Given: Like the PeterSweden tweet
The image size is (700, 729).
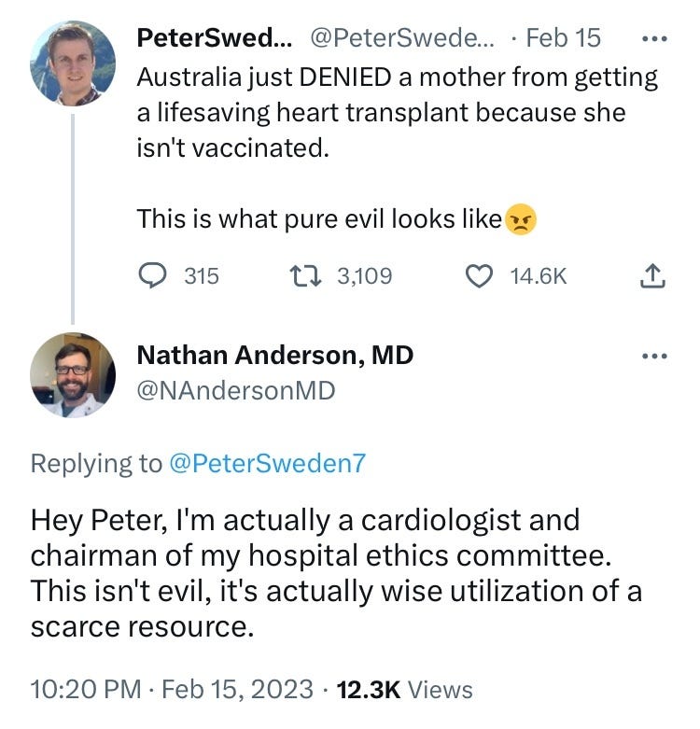Looking at the screenshot, I should tap(479, 275).
